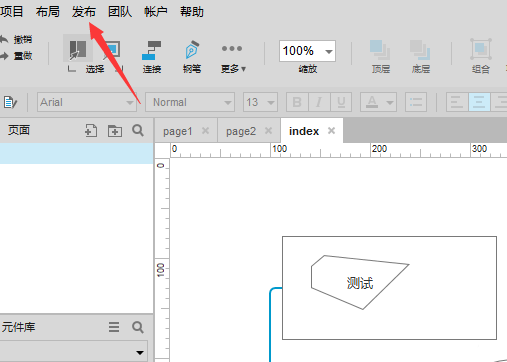
Task: Toggle underline text formatting
Action: coord(341,102)
